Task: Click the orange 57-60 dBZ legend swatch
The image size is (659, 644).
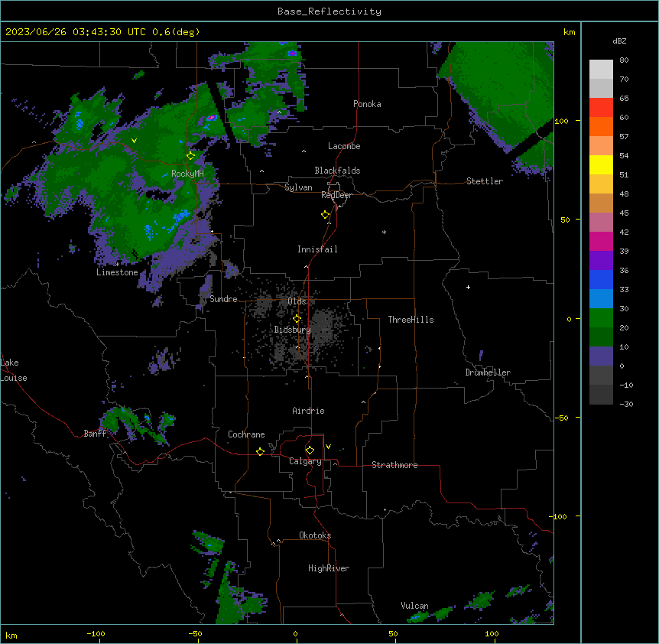Action: (x=601, y=126)
